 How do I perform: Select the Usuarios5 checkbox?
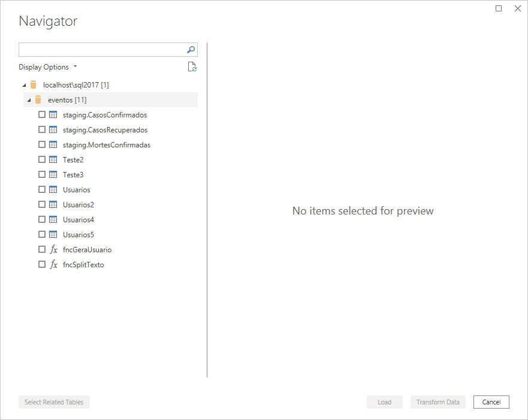[x=42, y=234]
